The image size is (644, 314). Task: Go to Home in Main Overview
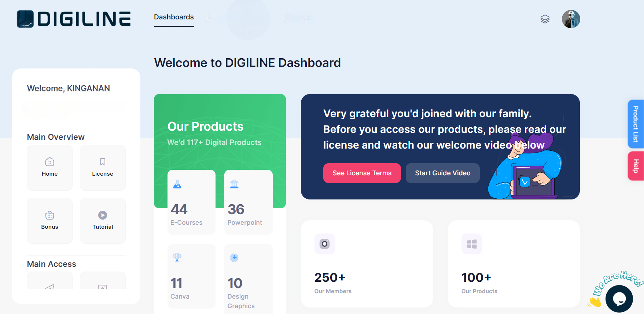pos(49,168)
